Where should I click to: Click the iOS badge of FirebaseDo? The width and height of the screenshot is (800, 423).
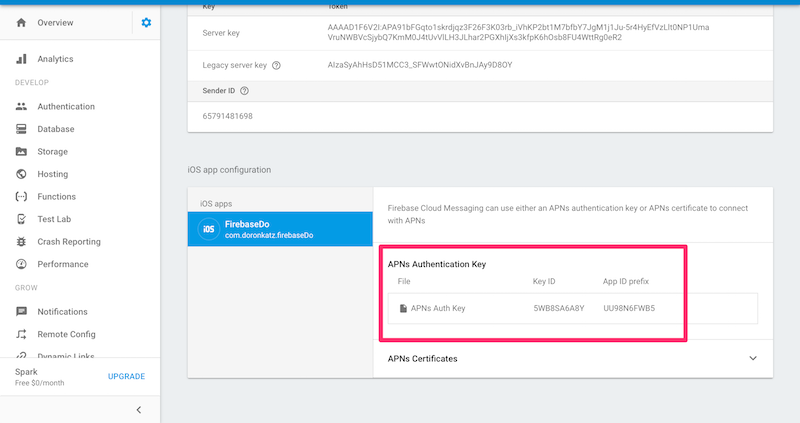click(x=209, y=229)
